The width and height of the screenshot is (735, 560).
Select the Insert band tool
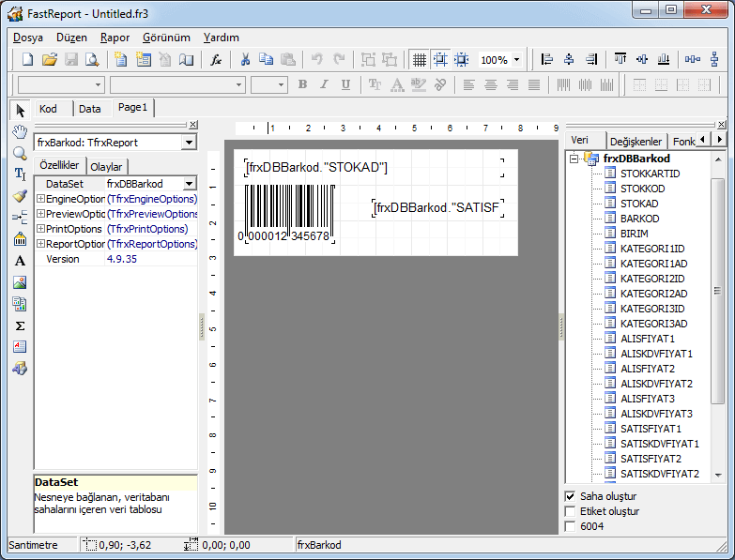tap(20, 218)
